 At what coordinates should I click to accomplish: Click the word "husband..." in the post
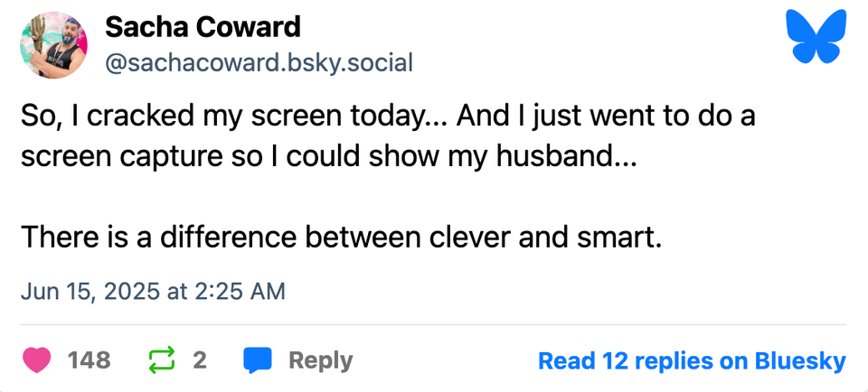click(567, 157)
